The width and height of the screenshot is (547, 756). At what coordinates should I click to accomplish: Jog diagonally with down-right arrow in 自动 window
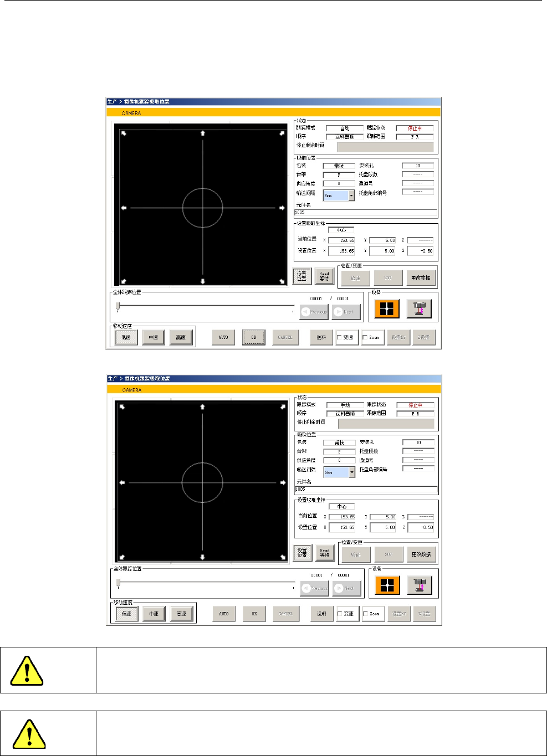click(282, 281)
